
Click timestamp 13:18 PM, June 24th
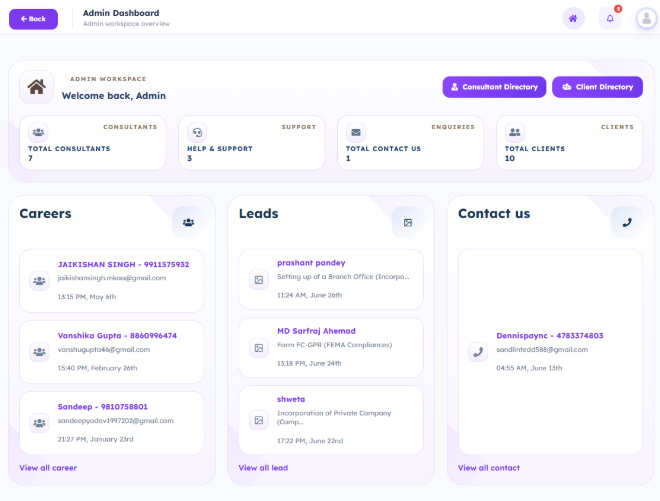click(x=309, y=363)
